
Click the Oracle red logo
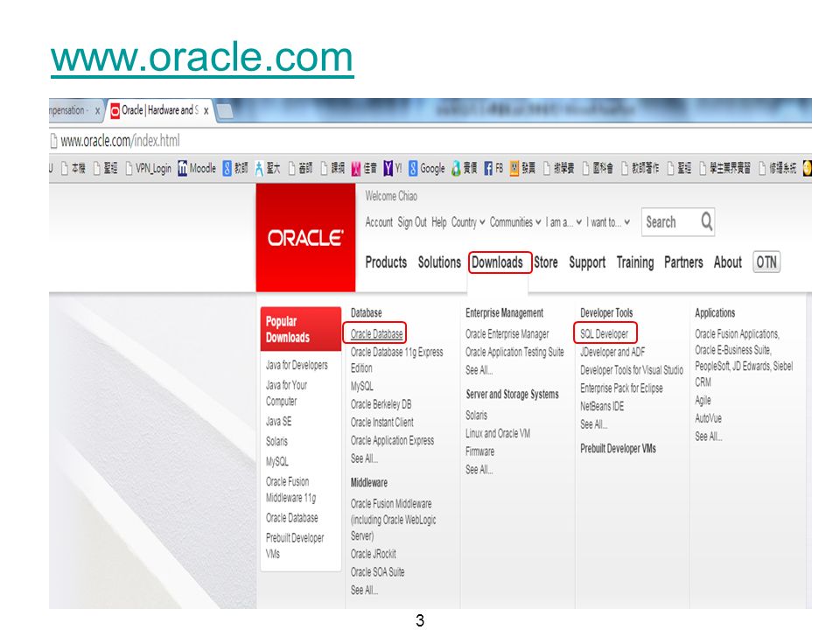[305, 238]
